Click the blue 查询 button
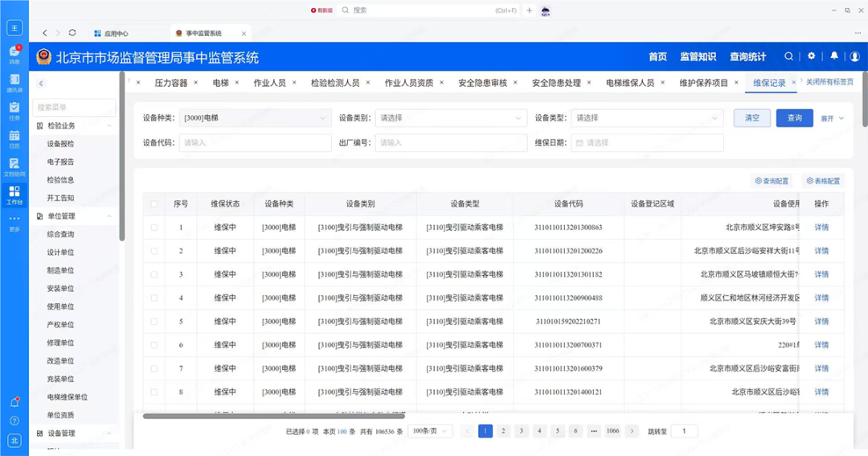The width and height of the screenshot is (868, 456). click(x=794, y=118)
